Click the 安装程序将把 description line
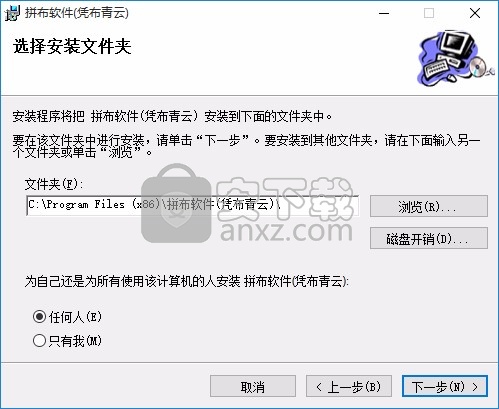This screenshot has width=499, height=409. (172, 116)
